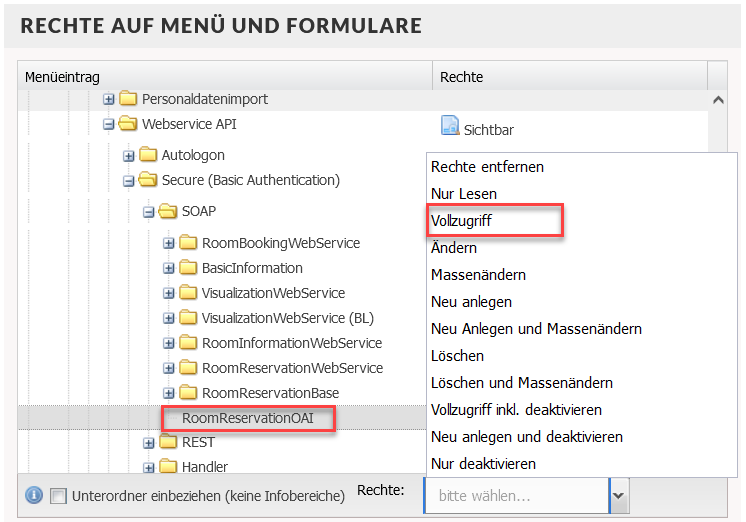Click the REST folder icon
Screen dimensions: 746x522
[168, 442]
